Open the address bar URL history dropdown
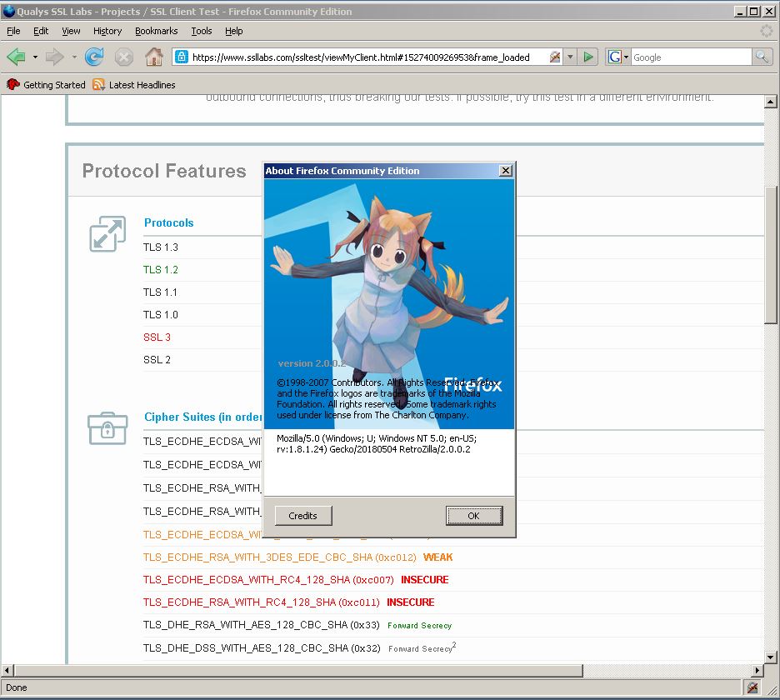 571,57
